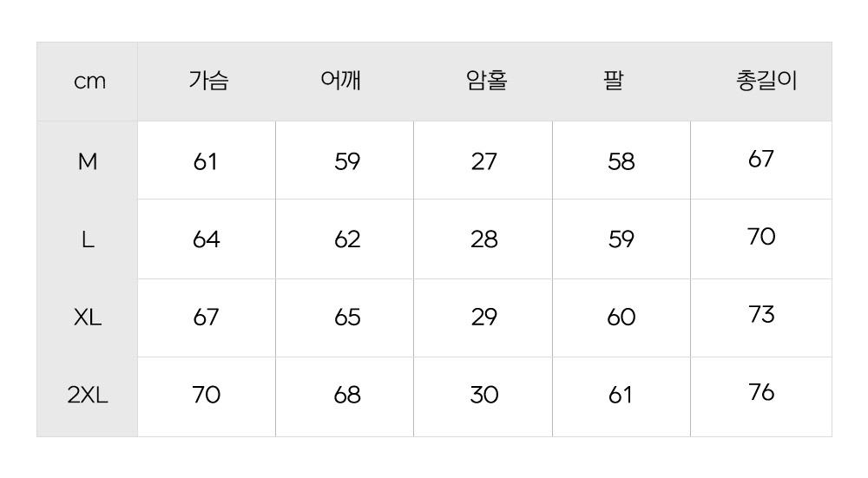The width and height of the screenshot is (868, 478).
Task: Click the 가슴 column header
Action: pos(208,82)
